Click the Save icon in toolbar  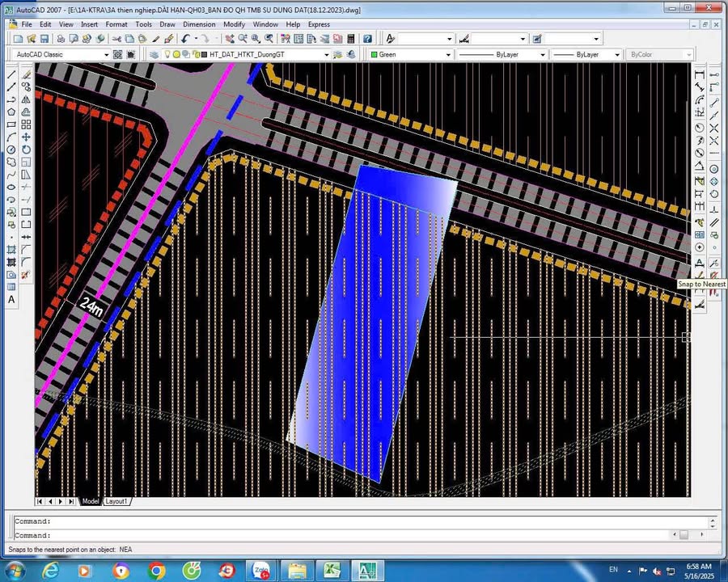pos(44,38)
